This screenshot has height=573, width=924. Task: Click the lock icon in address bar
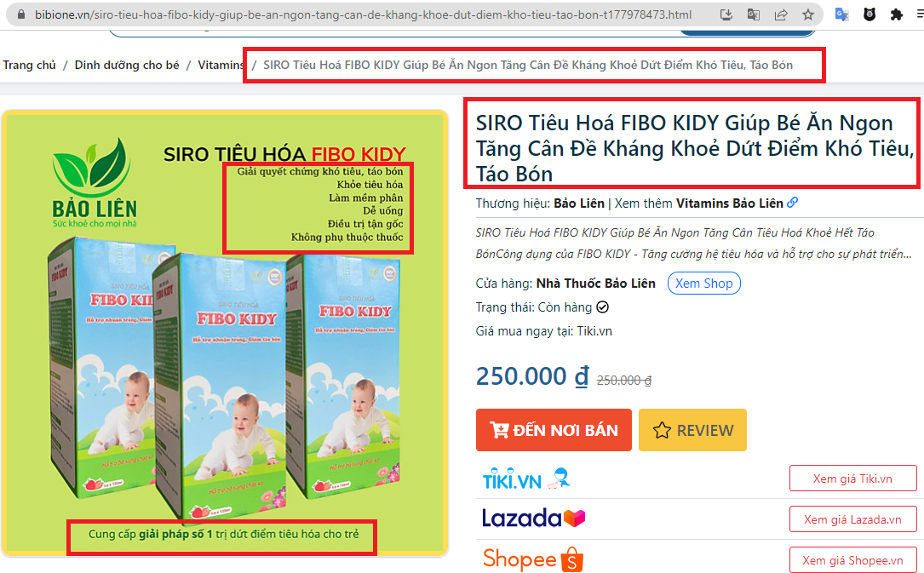[x=21, y=14]
